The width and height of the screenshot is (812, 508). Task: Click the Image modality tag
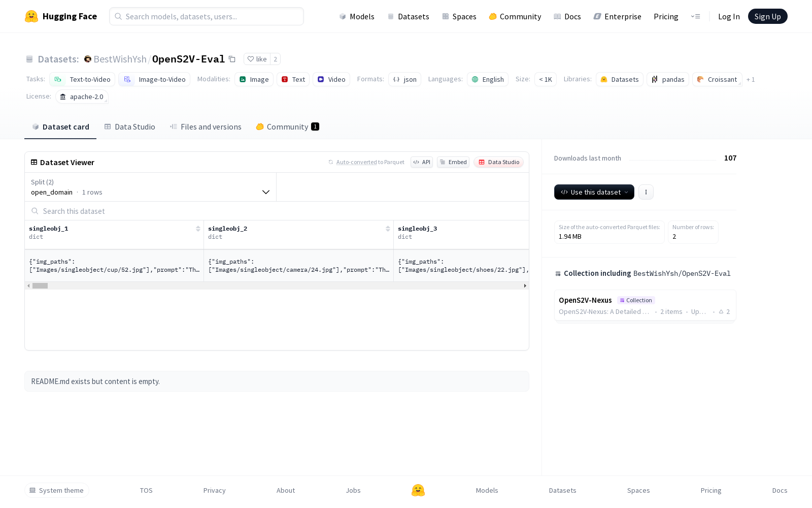[254, 79]
